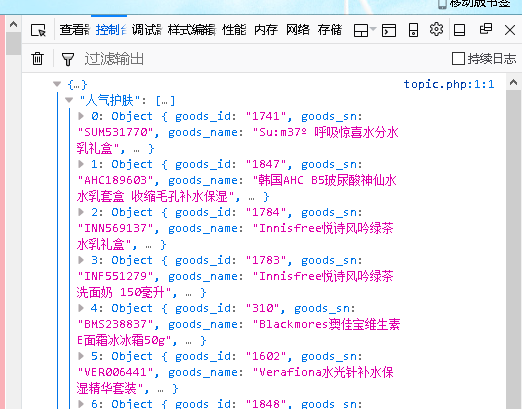Open developer tools settings gear
Screen dimensions: 522x409
click(436, 30)
